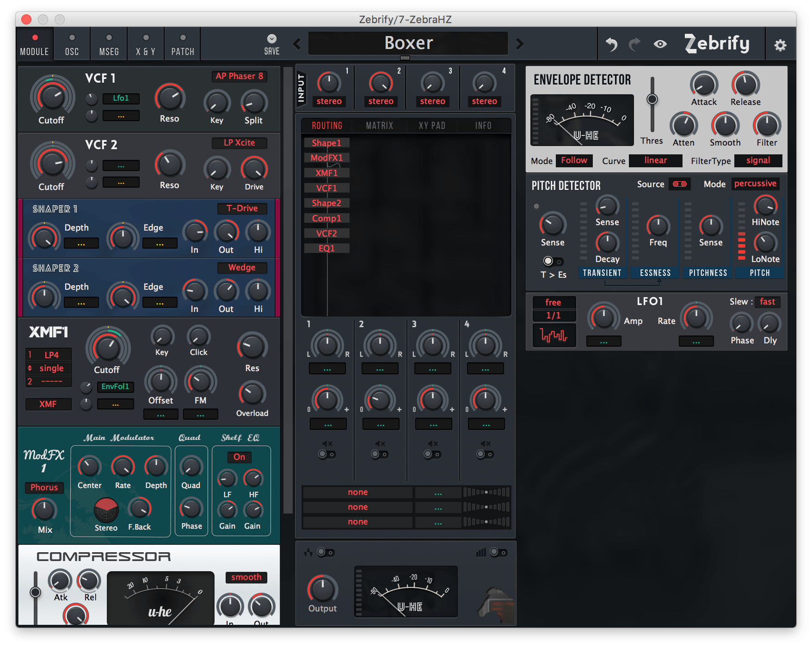Click the VCF 1 Cutoff knob
812x647 pixels.
(52, 97)
